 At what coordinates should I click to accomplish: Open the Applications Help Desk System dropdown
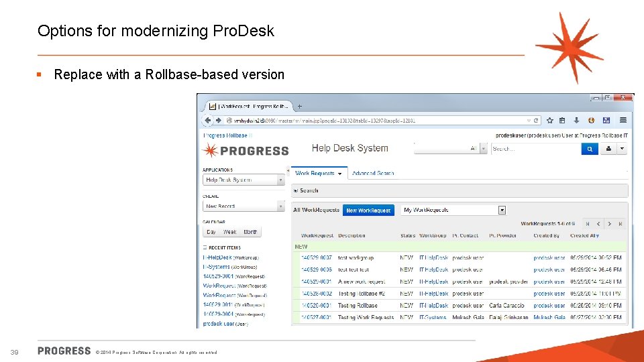tap(244, 180)
